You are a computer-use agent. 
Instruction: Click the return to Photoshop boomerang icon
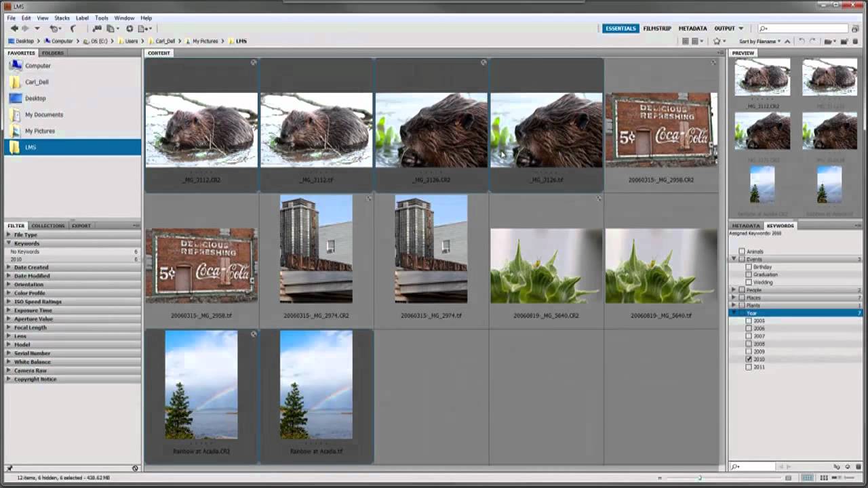[x=73, y=28]
